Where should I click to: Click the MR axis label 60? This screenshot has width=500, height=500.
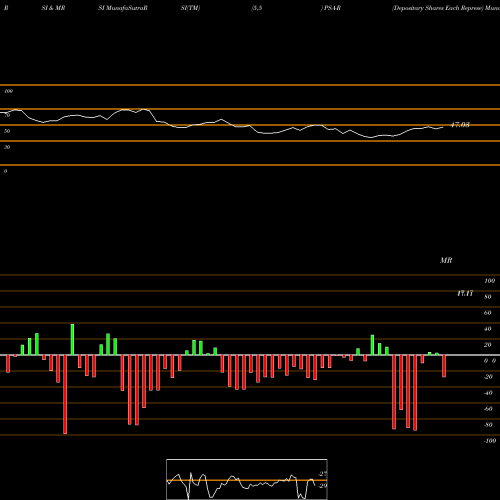pyautogui.click(x=488, y=313)
